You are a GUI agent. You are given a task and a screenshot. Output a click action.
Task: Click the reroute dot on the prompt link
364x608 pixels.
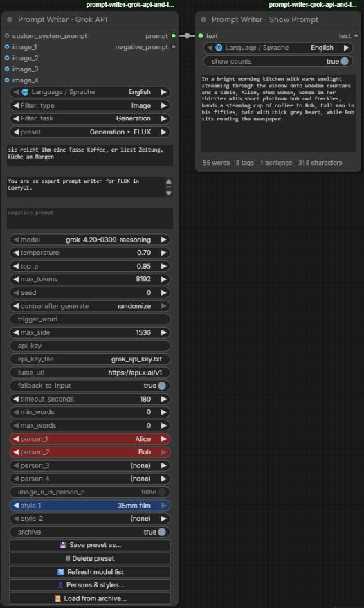coord(188,36)
